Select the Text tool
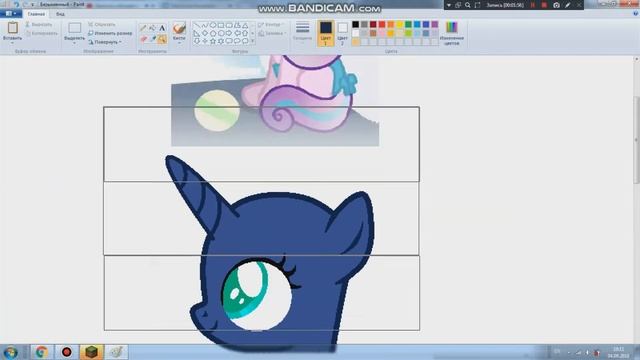 pyautogui.click(x=162, y=28)
